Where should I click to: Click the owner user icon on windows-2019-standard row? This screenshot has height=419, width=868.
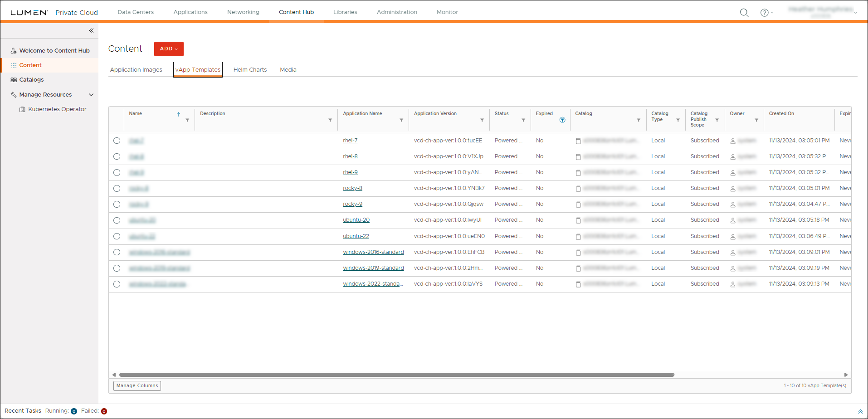[733, 268]
